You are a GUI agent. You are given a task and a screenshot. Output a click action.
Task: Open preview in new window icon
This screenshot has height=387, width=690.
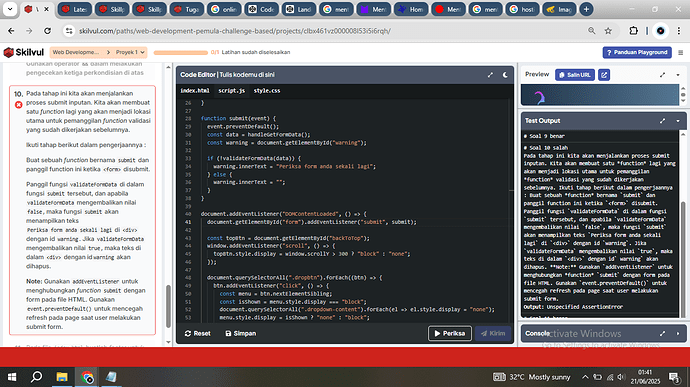click(604, 75)
